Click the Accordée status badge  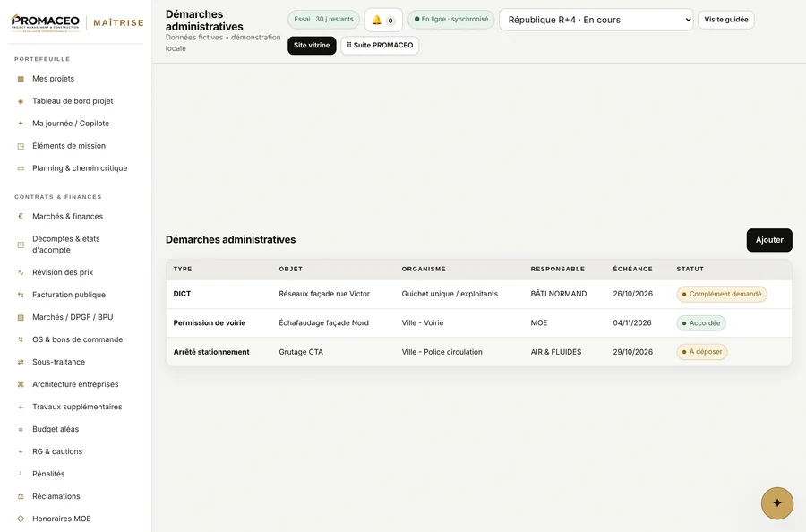click(x=701, y=323)
